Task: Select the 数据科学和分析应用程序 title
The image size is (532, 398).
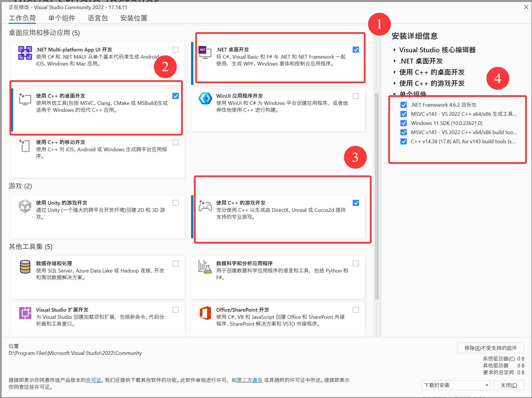Action: [244, 263]
